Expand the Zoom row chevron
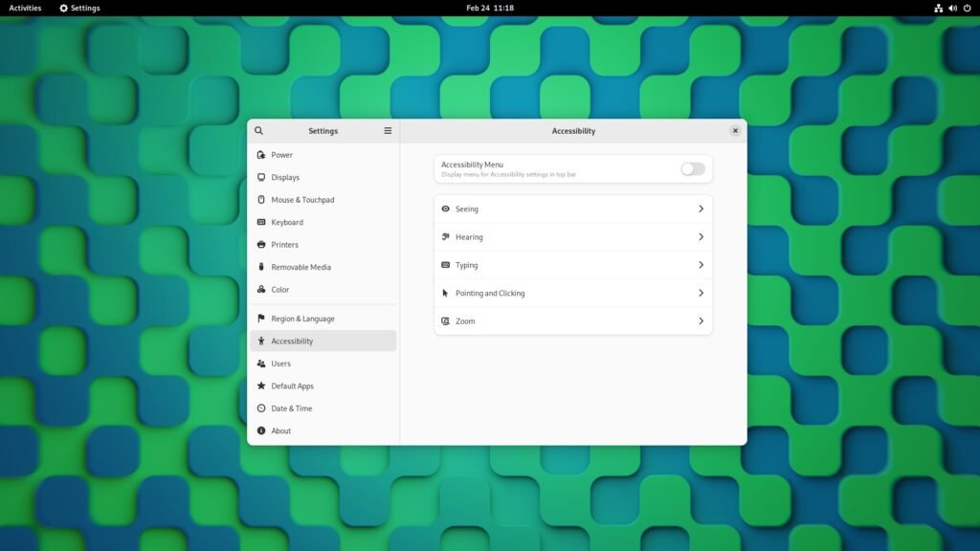 tap(701, 321)
